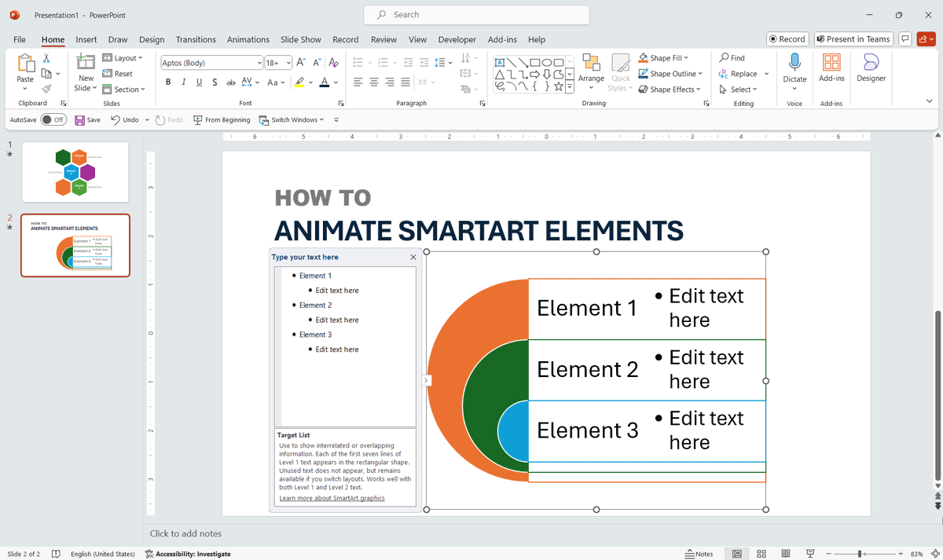
Task: Click the Italic formatting icon
Action: click(x=184, y=82)
